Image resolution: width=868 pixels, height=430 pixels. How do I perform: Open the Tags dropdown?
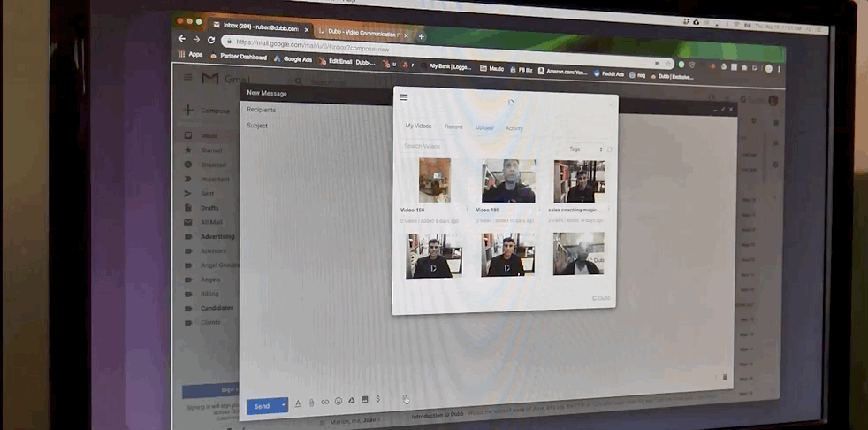586,149
